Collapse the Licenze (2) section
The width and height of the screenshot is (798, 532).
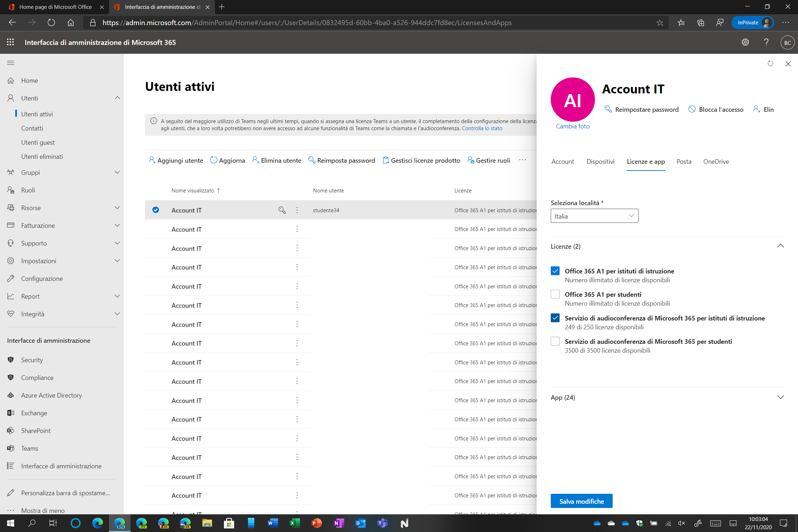tap(781, 246)
